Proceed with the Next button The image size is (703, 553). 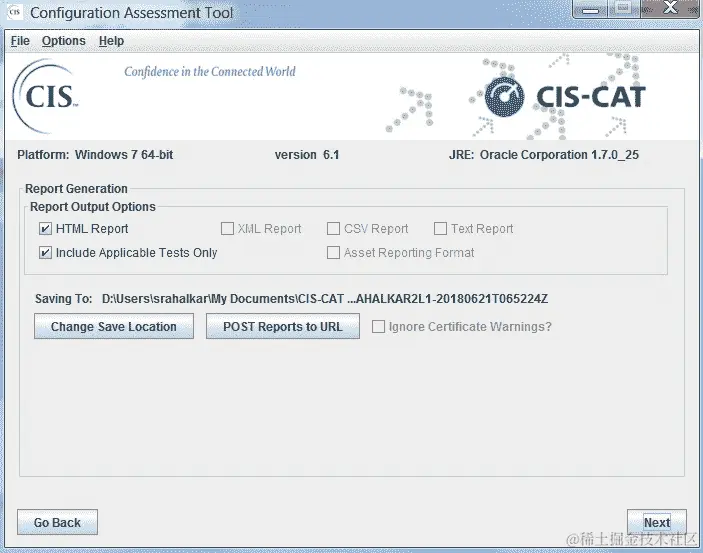(657, 522)
